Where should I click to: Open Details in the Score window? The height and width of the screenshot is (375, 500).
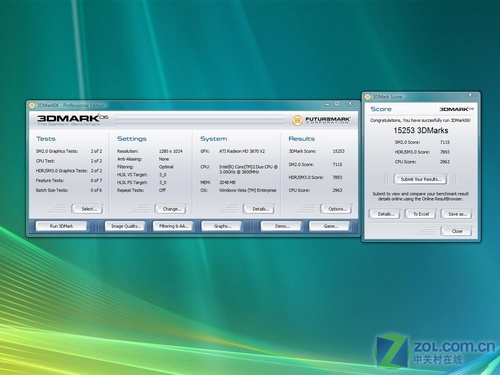pyautogui.click(x=385, y=214)
